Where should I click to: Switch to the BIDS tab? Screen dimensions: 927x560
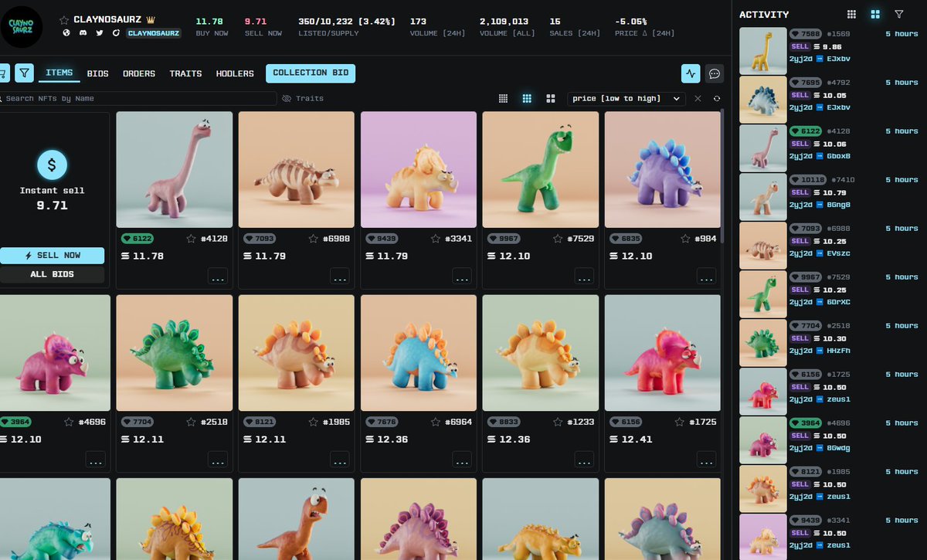tap(97, 73)
